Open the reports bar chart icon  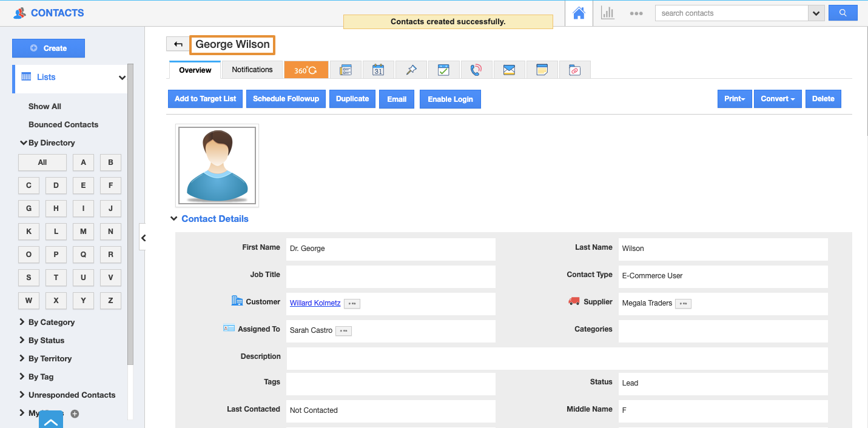[x=607, y=13]
